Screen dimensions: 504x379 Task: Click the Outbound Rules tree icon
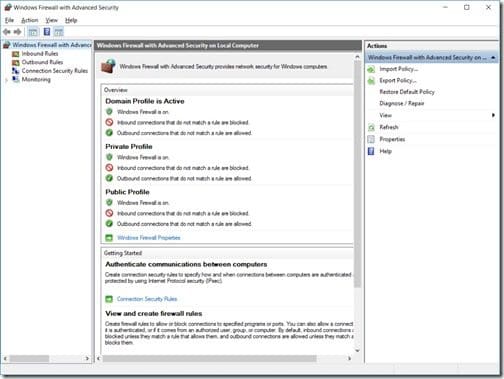16,62
